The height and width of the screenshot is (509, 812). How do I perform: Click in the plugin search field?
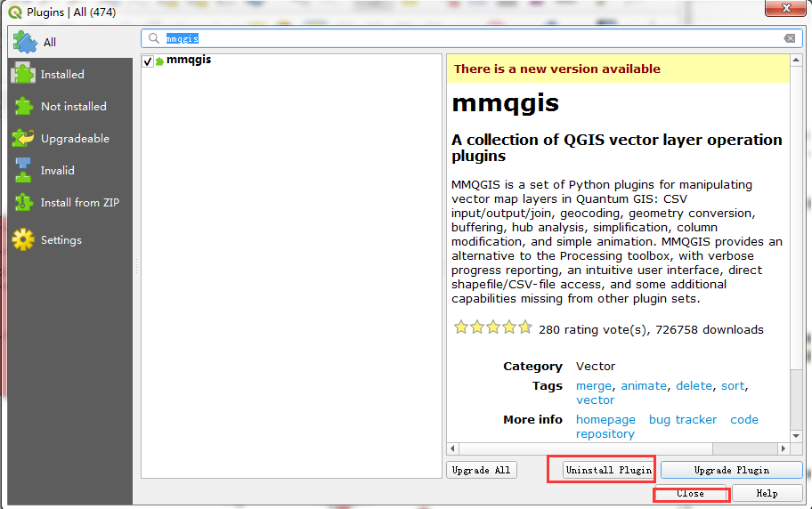[472, 38]
